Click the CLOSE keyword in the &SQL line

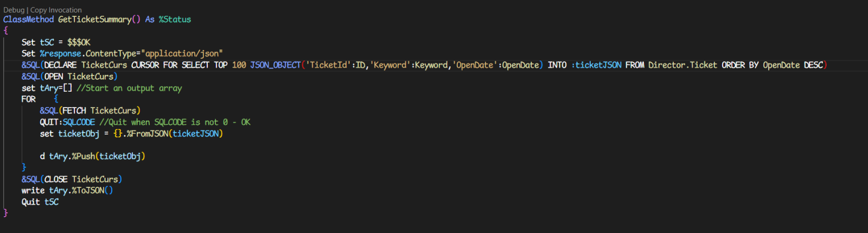(56, 179)
